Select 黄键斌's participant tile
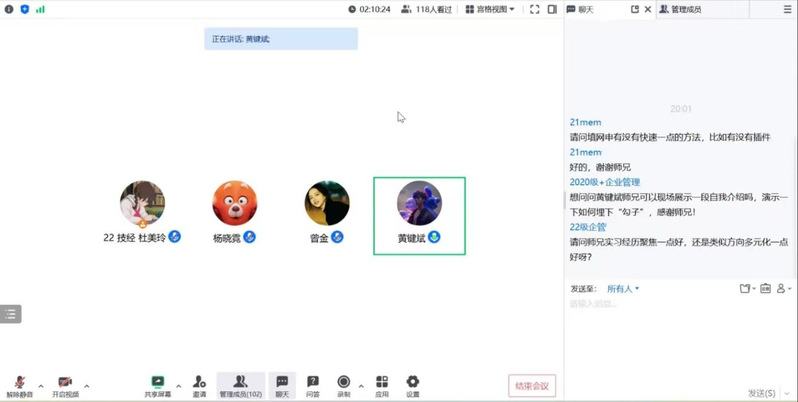The image size is (798, 402). click(419, 215)
